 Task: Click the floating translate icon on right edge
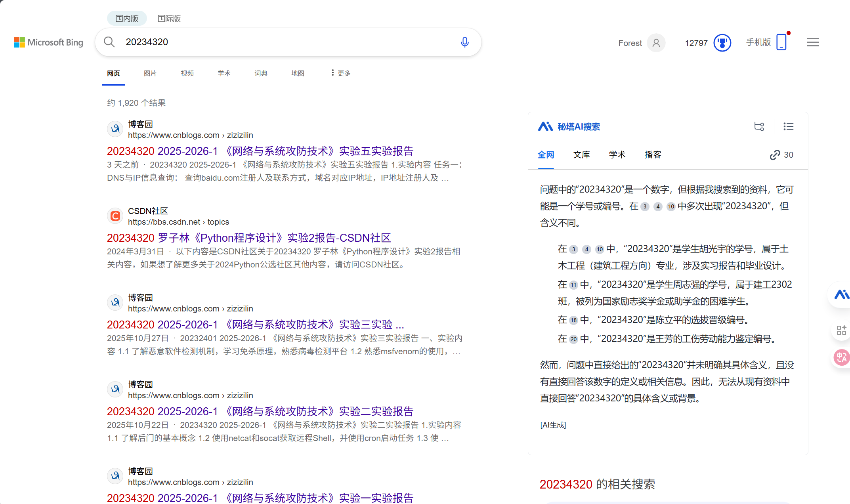pyautogui.click(x=842, y=357)
